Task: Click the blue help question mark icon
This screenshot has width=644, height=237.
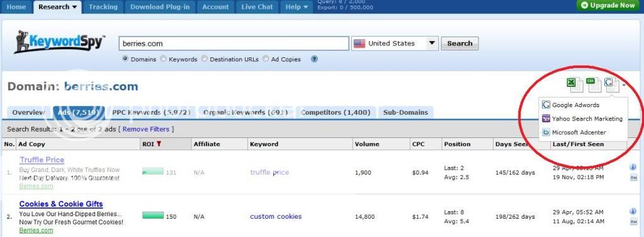Action: 314,59
